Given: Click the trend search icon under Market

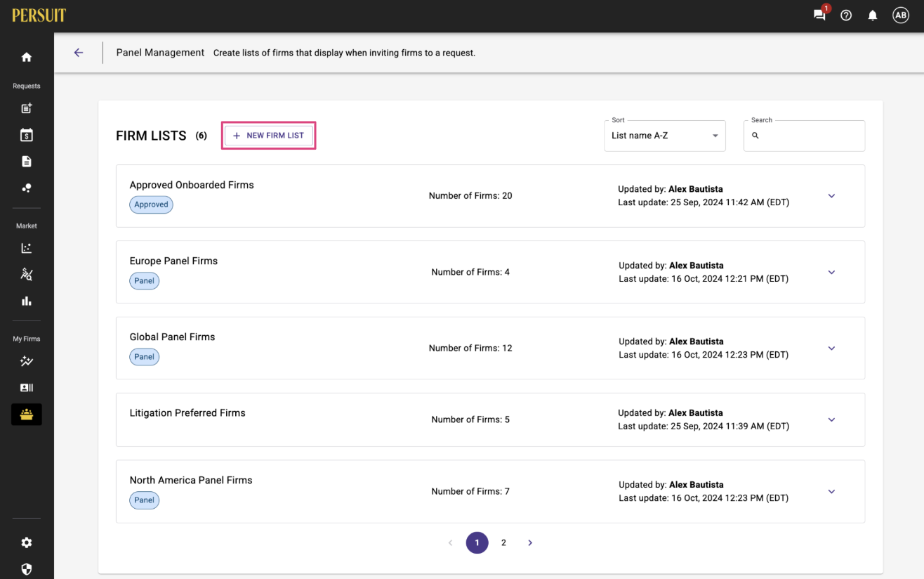Looking at the screenshot, I should point(27,274).
